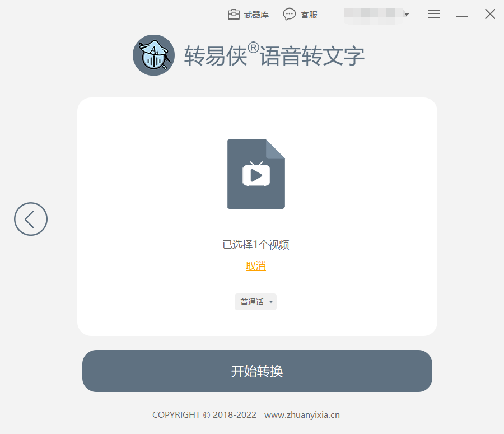Click the www.zhuanyixia.cn website text
This screenshot has height=434, width=504.
(302, 415)
